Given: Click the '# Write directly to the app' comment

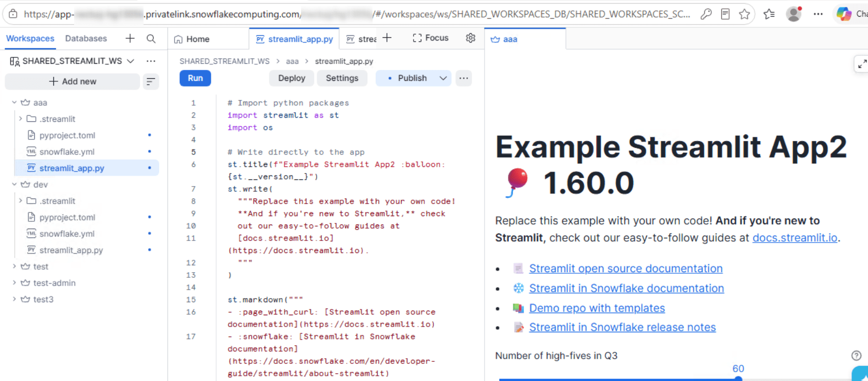Looking at the screenshot, I should pyautogui.click(x=296, y=152).
